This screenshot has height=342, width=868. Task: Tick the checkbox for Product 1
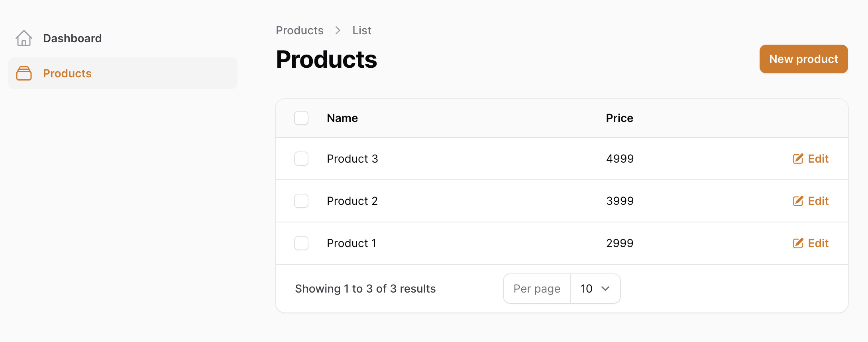click(x=301, y=243)
